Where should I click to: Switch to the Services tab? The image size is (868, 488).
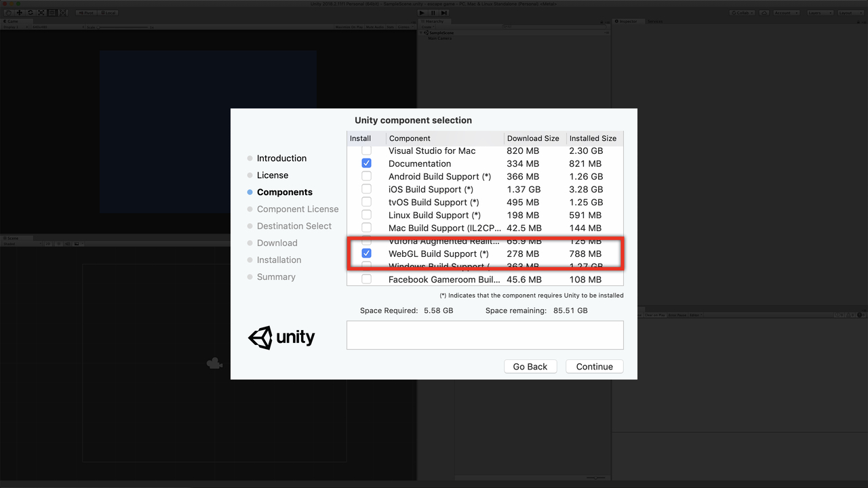point(655,21)
